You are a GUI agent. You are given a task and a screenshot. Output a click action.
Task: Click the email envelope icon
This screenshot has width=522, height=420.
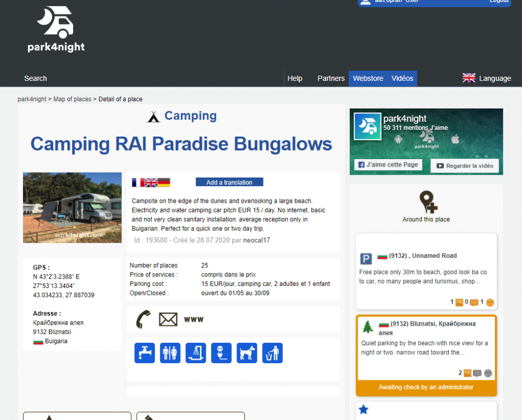coord(168,319)
